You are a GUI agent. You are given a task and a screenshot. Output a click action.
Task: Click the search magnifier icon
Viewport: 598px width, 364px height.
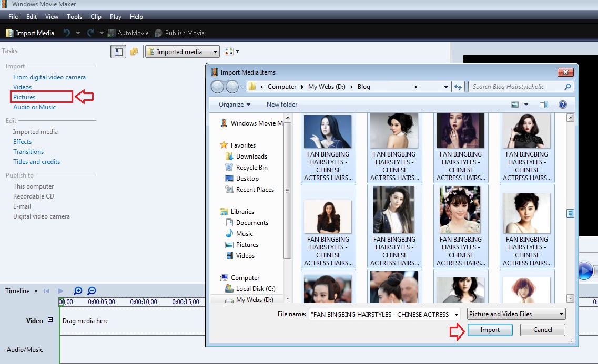click(x=567, y=87)
